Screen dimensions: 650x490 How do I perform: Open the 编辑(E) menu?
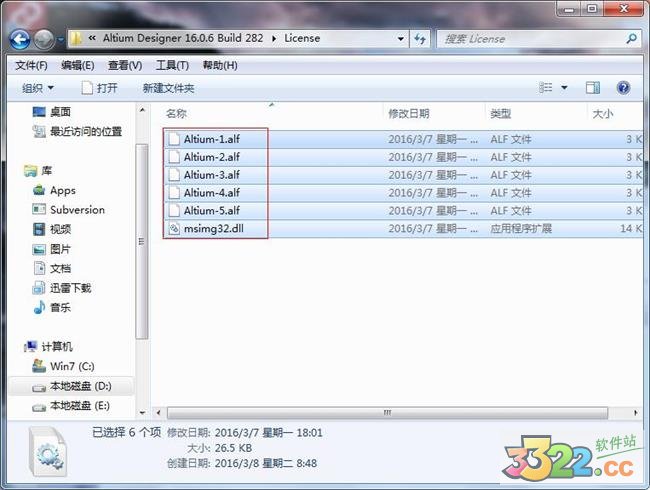[78, 65]
